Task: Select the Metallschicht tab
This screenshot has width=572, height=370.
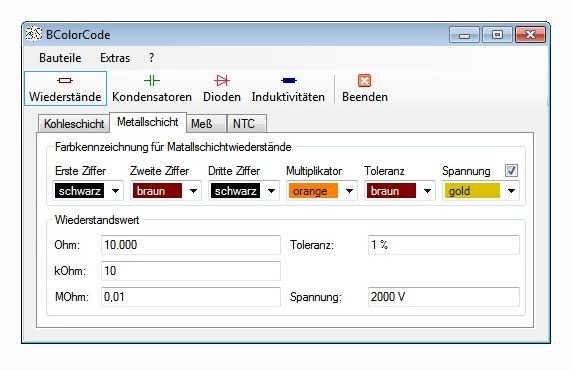Action: (x=148, y=122)
